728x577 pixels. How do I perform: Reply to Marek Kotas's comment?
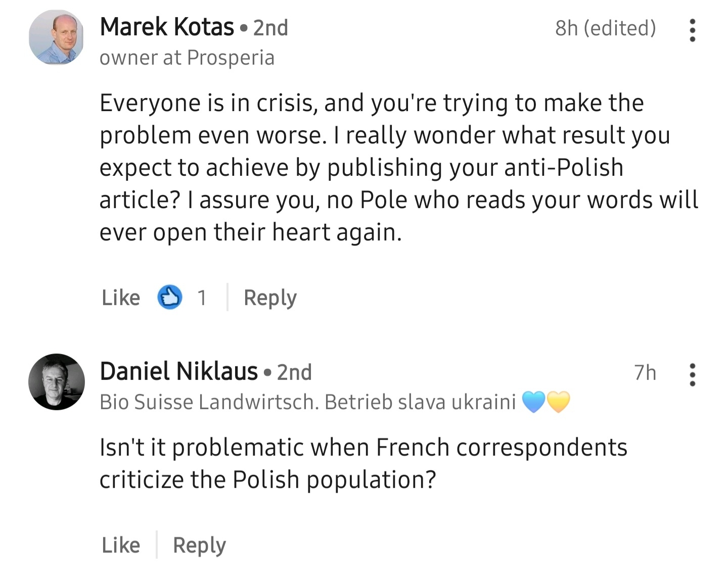(x=270, y=298)
